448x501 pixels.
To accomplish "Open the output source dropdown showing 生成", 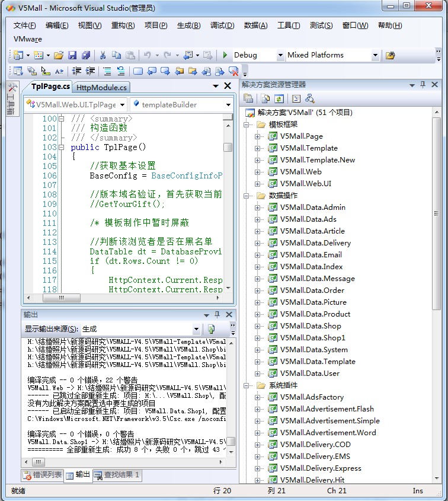I will tap(196, 329).
